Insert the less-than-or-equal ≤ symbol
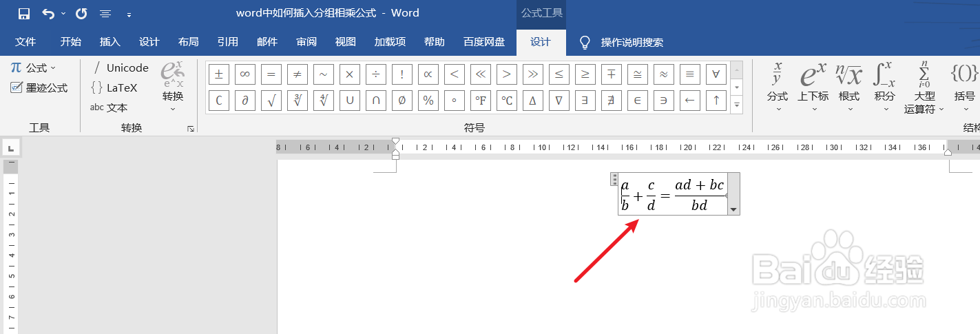This screenshot has height=334, width=980. click(559, 74)
